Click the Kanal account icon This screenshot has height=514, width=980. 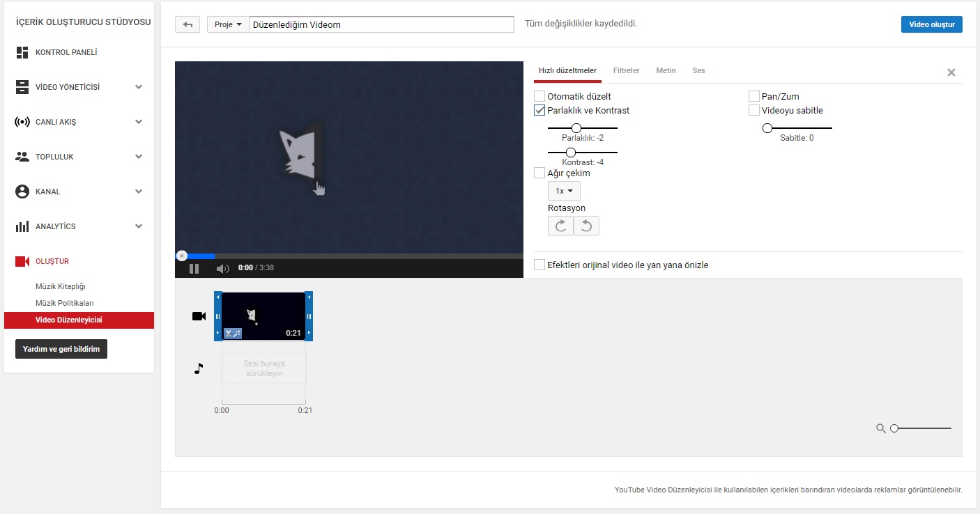[22, 192]
